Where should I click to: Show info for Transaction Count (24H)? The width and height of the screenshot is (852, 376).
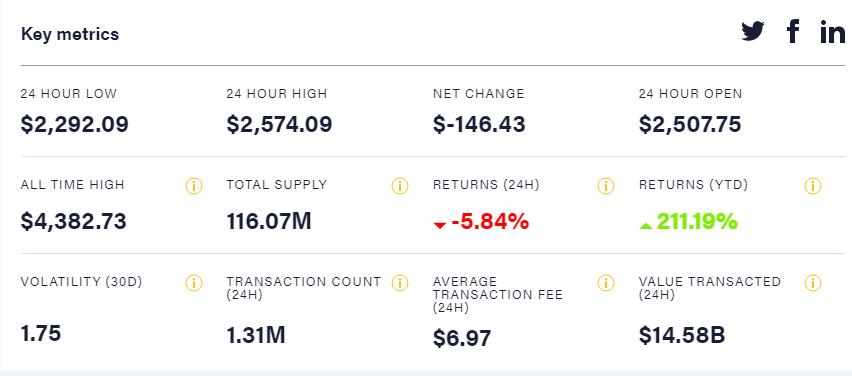pyautogui.click(x=400, y=283)
